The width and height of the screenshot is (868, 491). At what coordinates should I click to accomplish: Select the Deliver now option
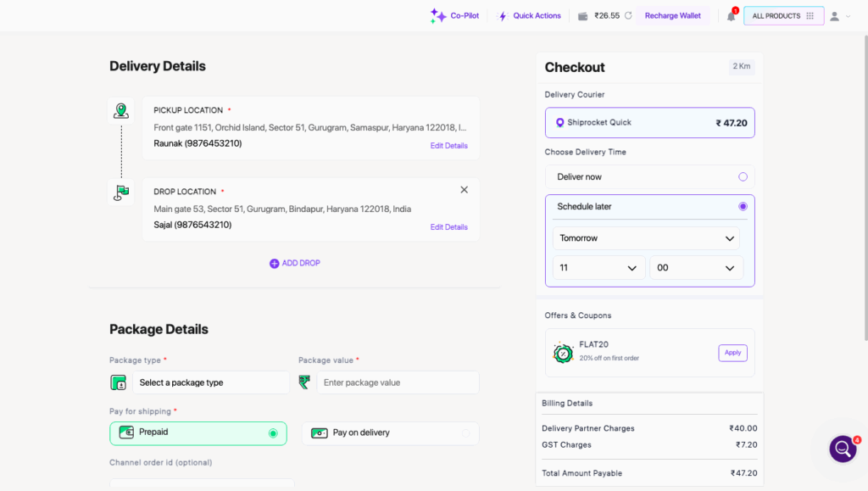click(743, 176)
